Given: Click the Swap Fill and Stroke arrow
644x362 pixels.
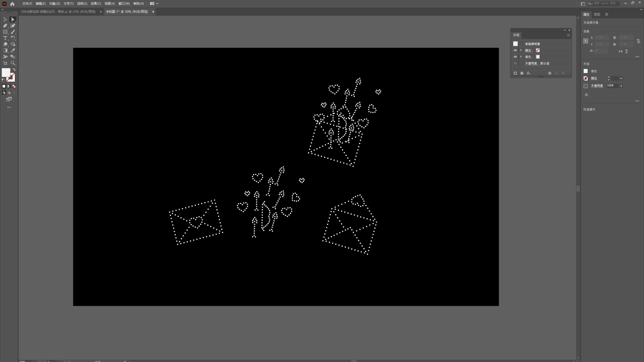Looking at the screenshot, I should [14, 70].
